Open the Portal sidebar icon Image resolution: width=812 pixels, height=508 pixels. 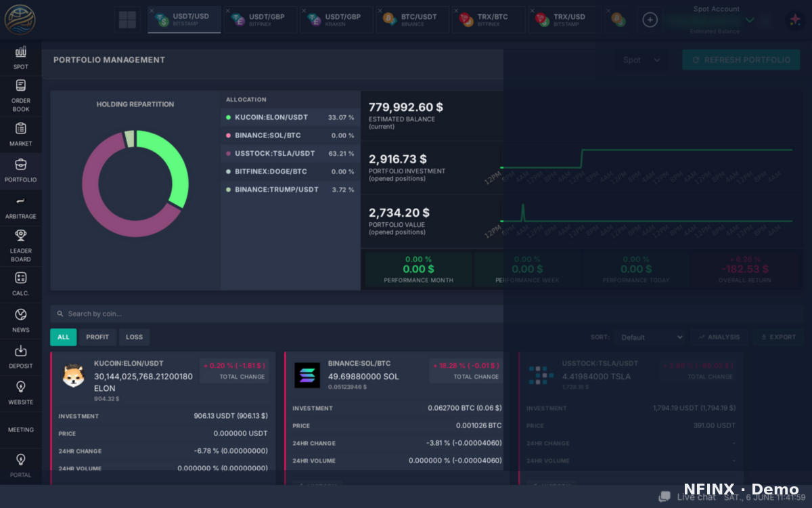click(20, 460)
